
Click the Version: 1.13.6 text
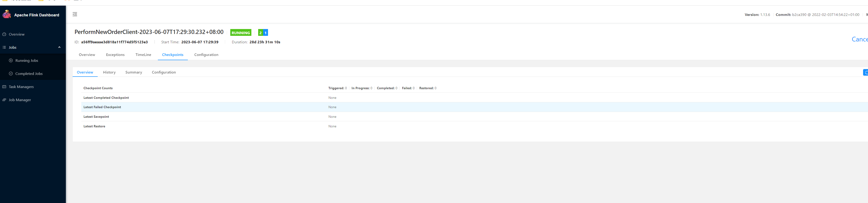[757, 15]
